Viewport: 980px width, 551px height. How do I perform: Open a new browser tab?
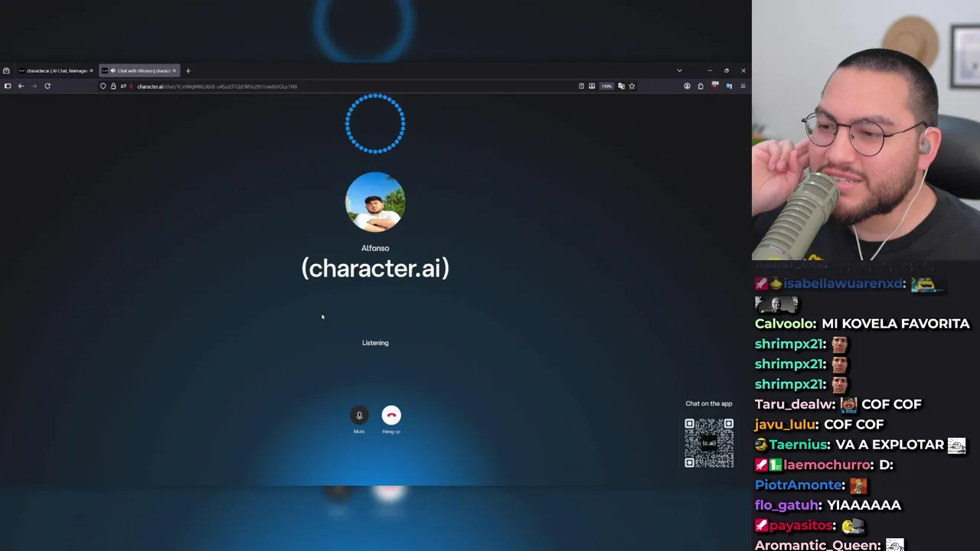(x=188, y=70)
